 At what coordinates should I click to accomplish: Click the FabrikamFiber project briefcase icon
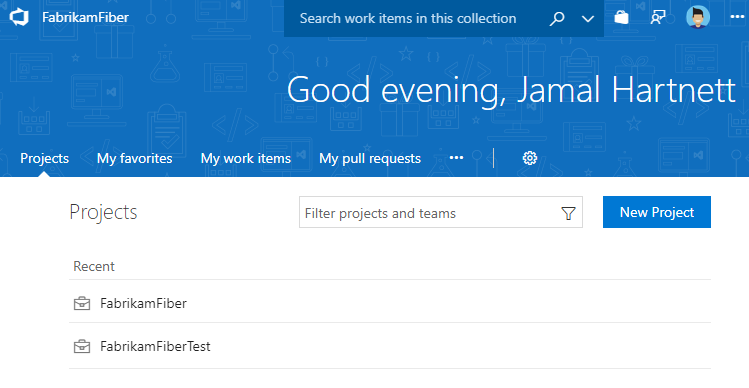(82, 303)
